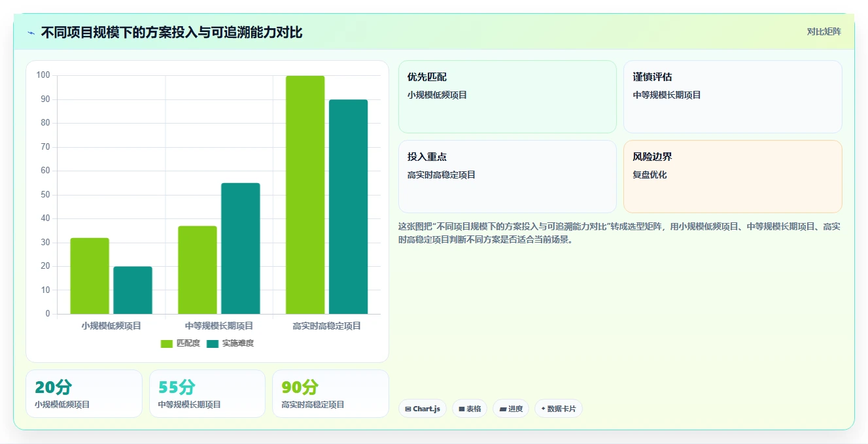Click the teal 实施难度 bar for 中等规模长期项目
868x444 pixels.
click(x=241, y=248)
